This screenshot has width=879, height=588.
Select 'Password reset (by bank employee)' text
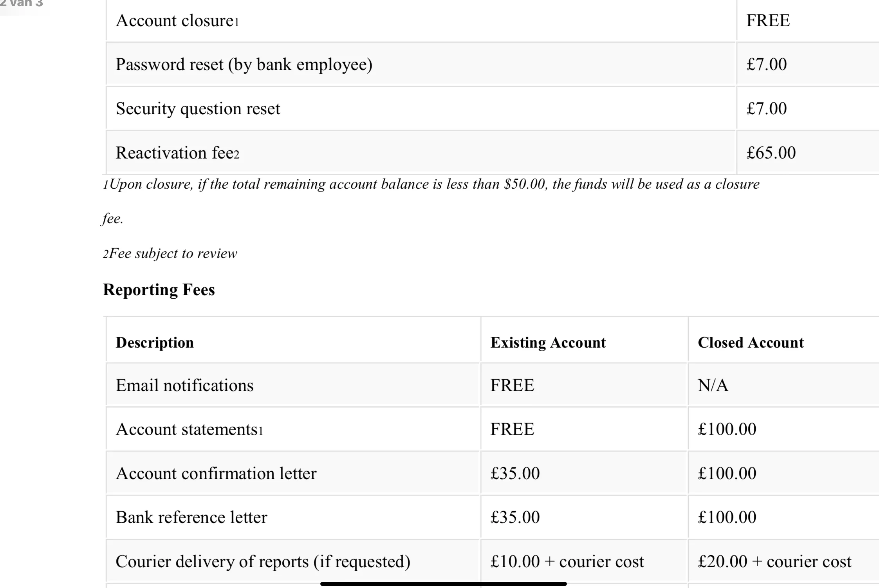(x=244, y=65)
